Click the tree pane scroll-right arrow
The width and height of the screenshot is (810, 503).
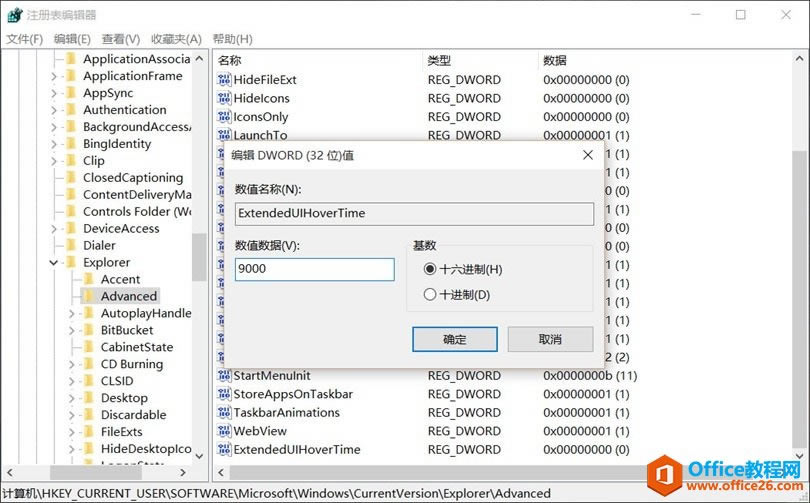(x=182, y=472)
